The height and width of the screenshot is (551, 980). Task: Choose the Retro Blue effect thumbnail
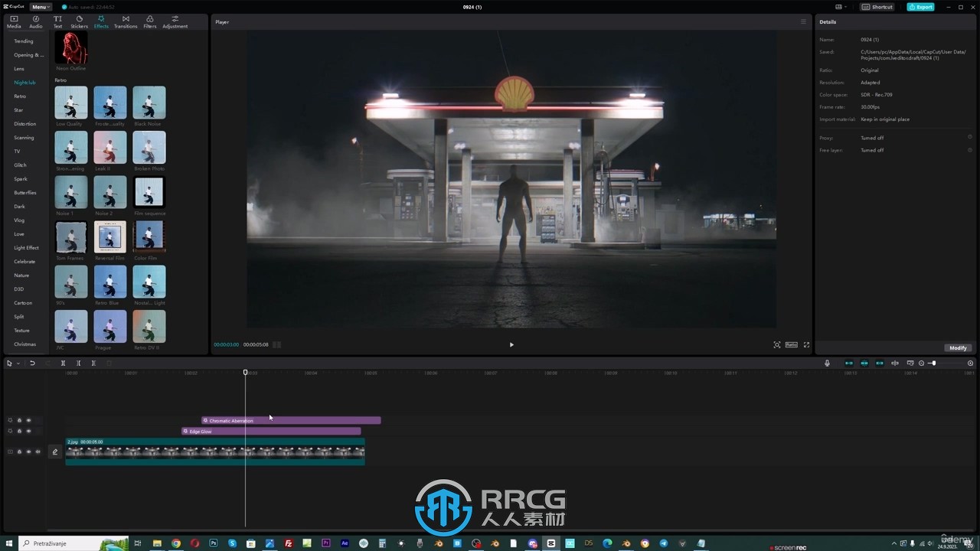click(110, 282)
